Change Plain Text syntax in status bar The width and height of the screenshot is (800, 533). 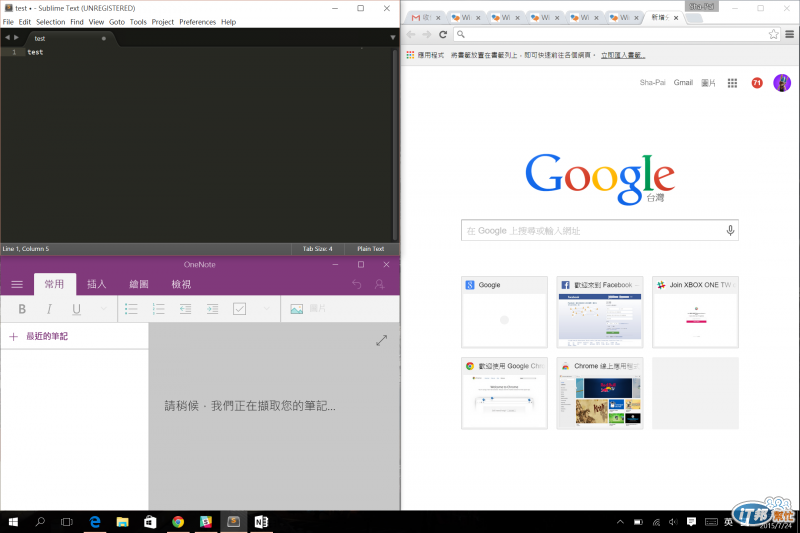click(370, 249)
